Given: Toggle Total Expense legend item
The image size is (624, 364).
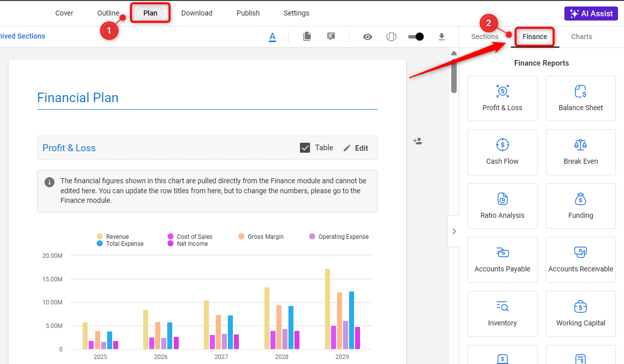Looking at the screenshot, I should point(120,244).
